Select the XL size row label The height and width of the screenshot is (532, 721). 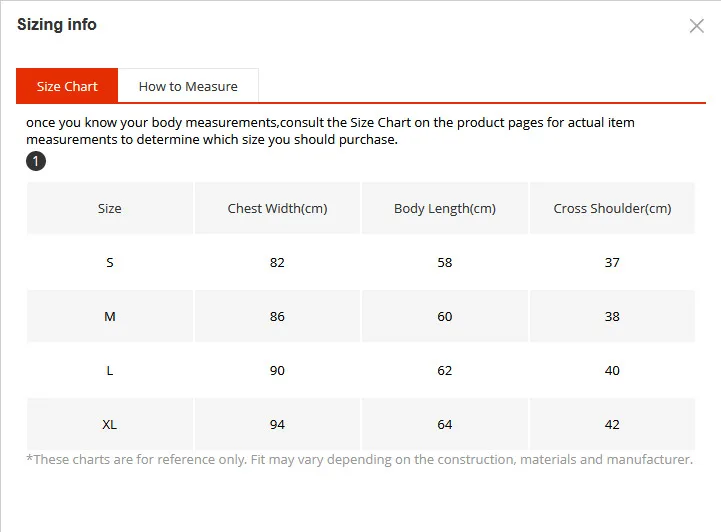[x=109, y=424]
